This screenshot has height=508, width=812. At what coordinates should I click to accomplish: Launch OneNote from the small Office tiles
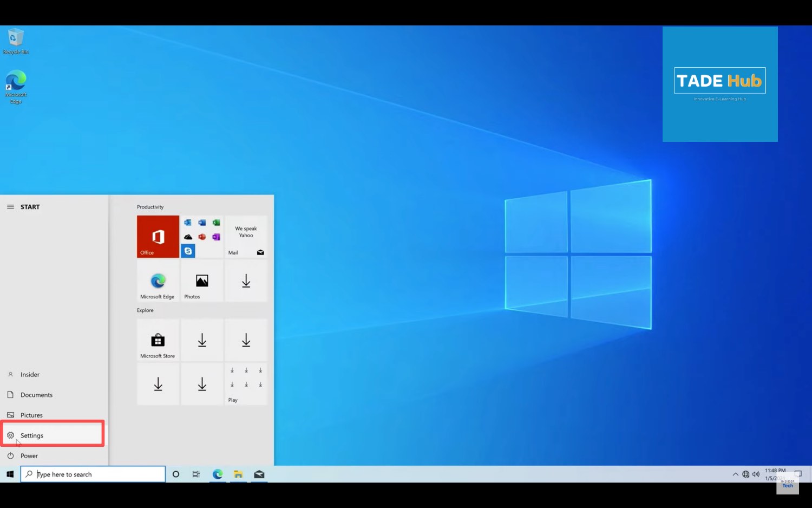pos(216,237)
